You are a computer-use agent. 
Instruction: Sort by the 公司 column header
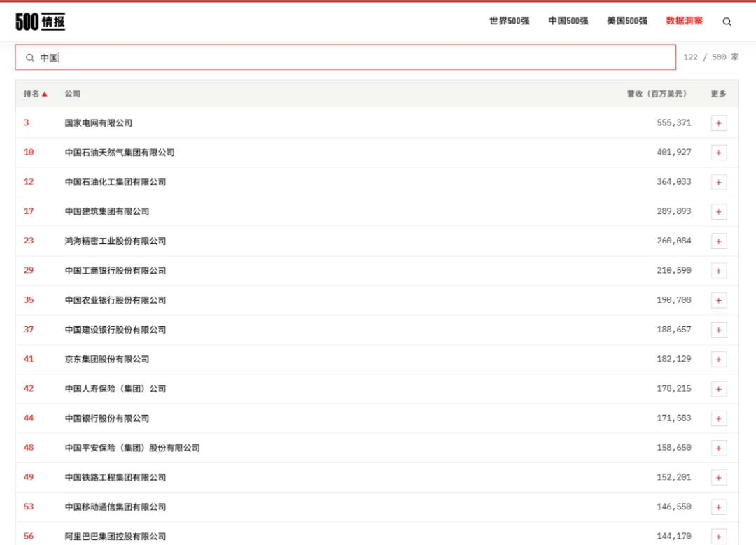coord(72,94)
